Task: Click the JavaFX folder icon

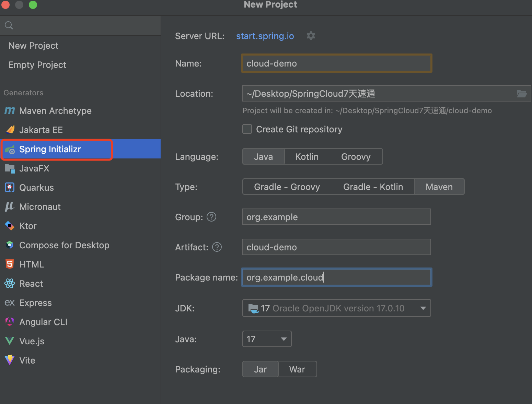Action: click(10, 168)
